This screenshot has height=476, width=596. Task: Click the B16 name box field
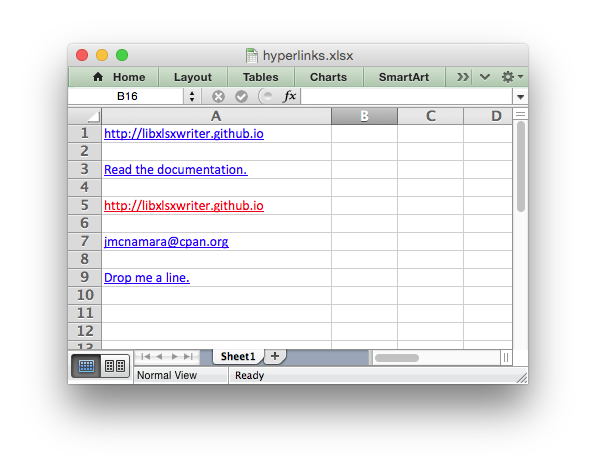click(x=127, y=96)
